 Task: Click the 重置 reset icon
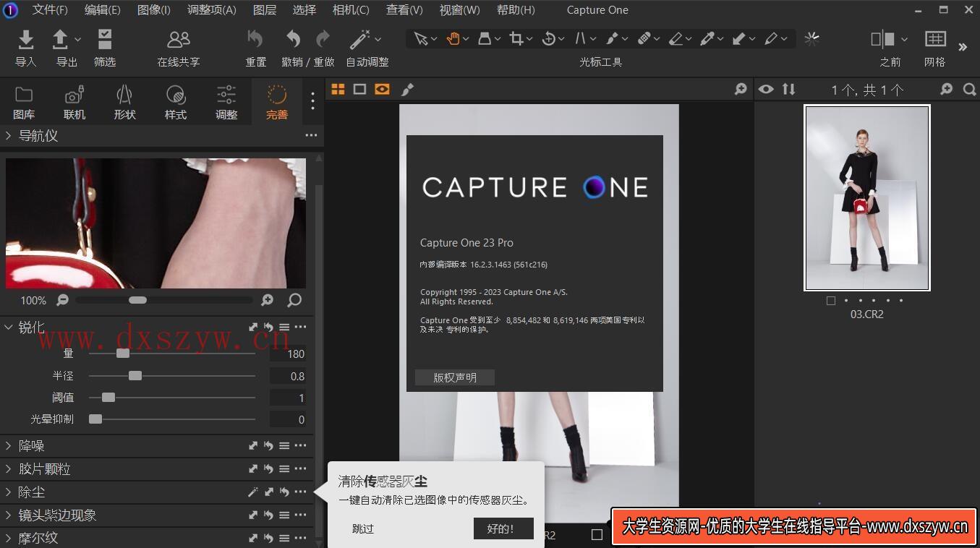pos(255,39)
